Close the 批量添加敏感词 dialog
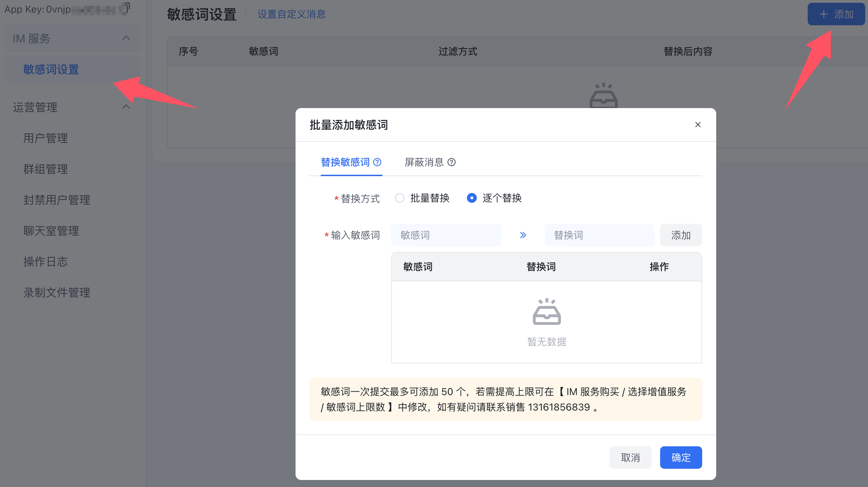The height and width of the screenshot is (487, 868). pyautogui.click(x=698, y=125)
